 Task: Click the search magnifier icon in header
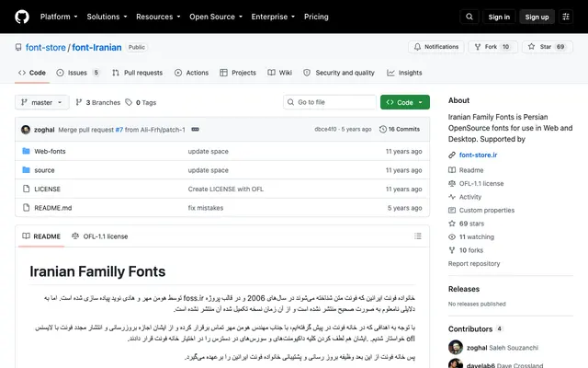pyautogui.click(x=469, y=17)
